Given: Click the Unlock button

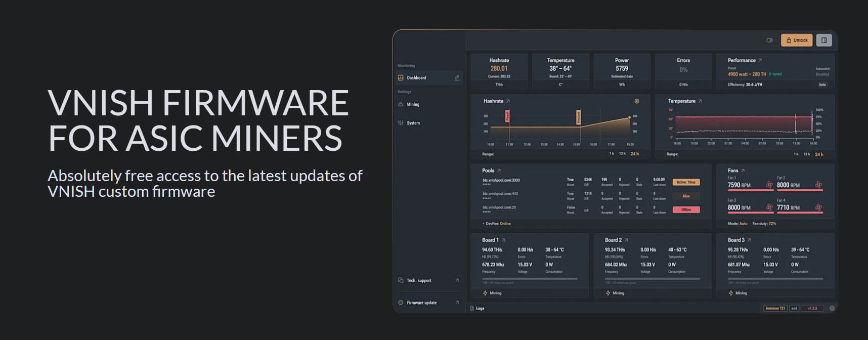Looking at the screenshot, I should pos(796,40).
